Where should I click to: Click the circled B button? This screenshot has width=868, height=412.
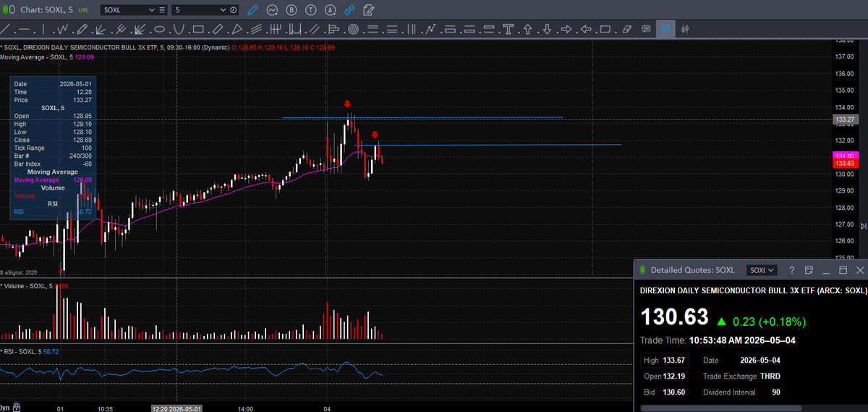pos(292,10)
